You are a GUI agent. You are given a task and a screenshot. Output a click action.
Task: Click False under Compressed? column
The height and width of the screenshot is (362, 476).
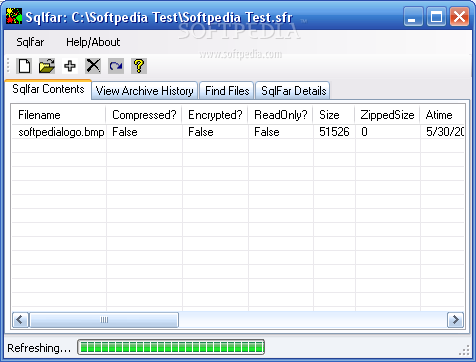(125, 132)
